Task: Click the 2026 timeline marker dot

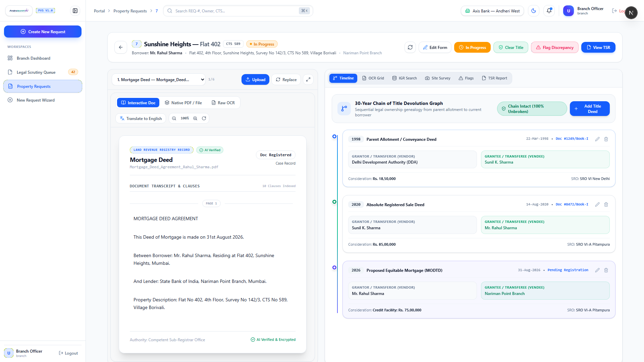Action: (334, 267)
